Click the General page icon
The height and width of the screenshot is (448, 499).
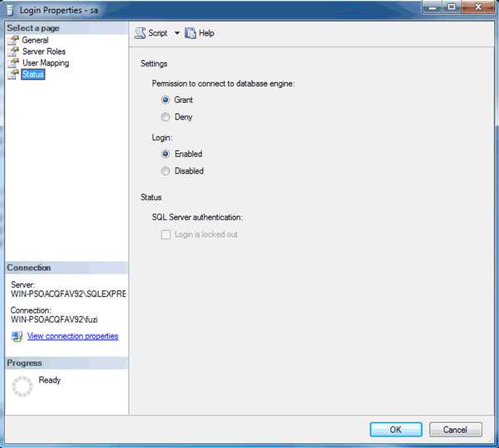point(13,41)
